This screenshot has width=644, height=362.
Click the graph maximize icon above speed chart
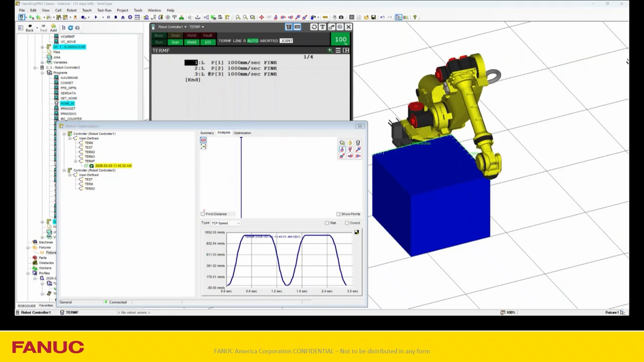click(x=357, y=232)
